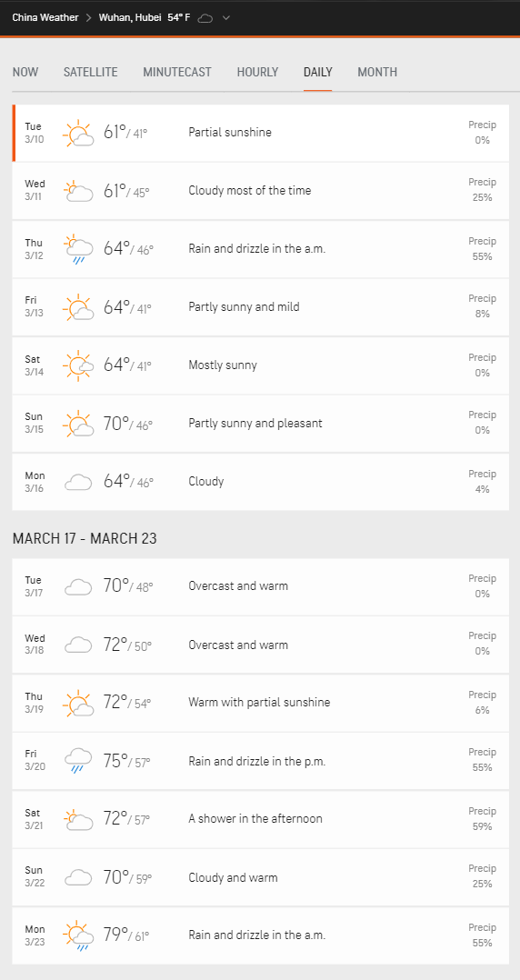Select the MONTH tab
This screenshot has width=520, height=980.
point(377,72)
